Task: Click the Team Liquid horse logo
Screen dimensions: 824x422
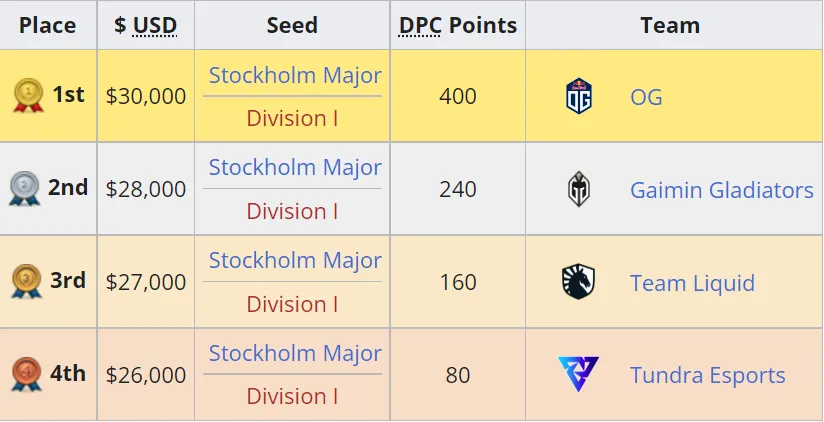Action: (x=579, y=282)
